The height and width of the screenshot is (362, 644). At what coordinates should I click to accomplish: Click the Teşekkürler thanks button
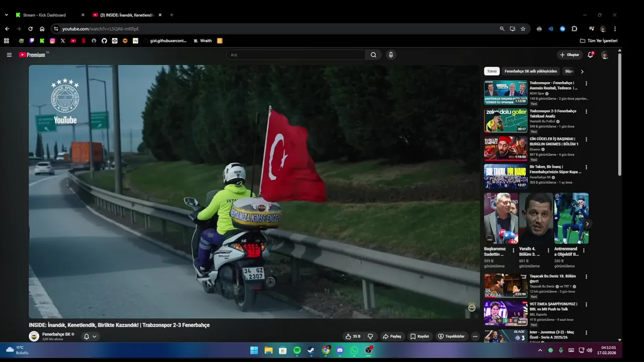point(451,336)
